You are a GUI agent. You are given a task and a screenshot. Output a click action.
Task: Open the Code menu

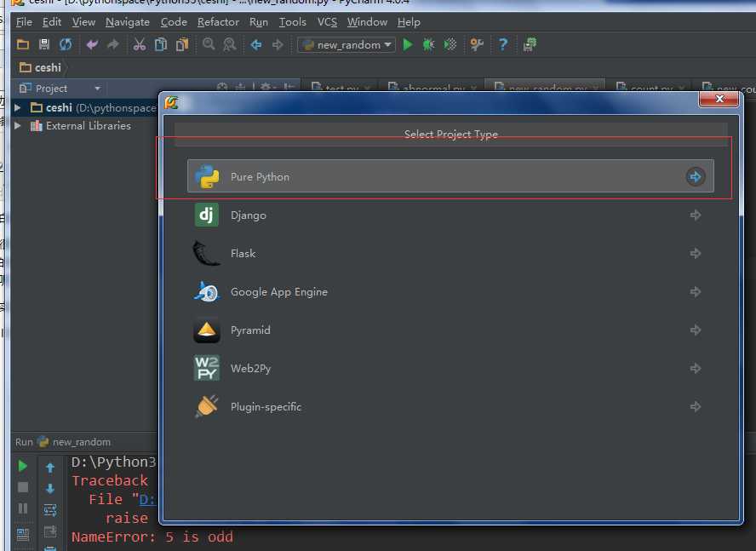(x=174, y=22)
